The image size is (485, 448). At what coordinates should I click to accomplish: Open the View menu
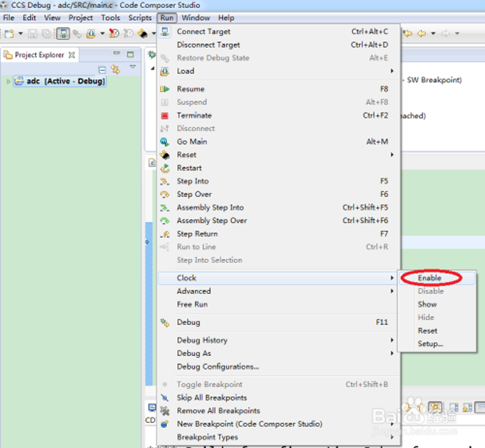click(x=52, y=18)
